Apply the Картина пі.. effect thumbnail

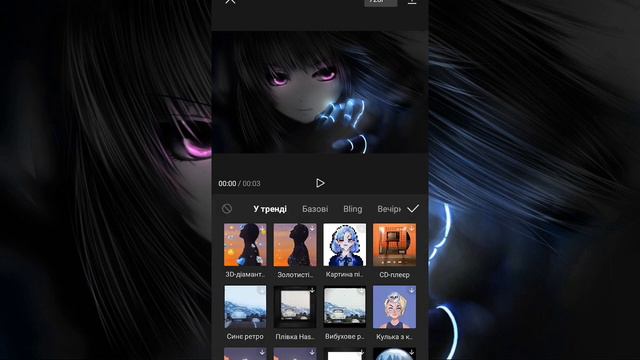(344, 244)
